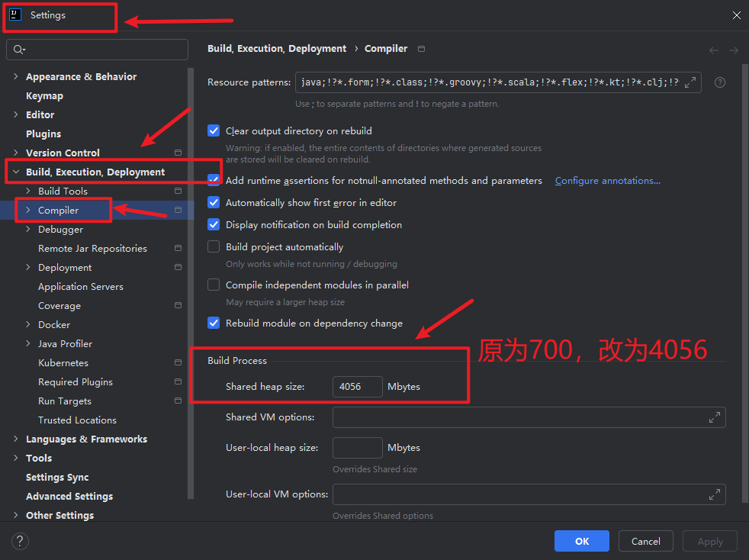Click the Apply button
Viewport: 749px width, 560px height.
[710, 541]
